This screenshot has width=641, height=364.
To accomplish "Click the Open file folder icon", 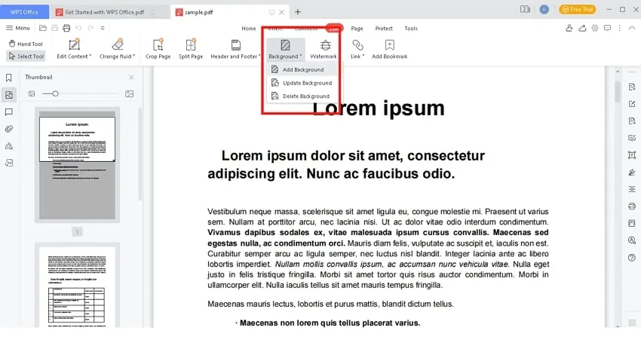I will click(x=42, y=28).
